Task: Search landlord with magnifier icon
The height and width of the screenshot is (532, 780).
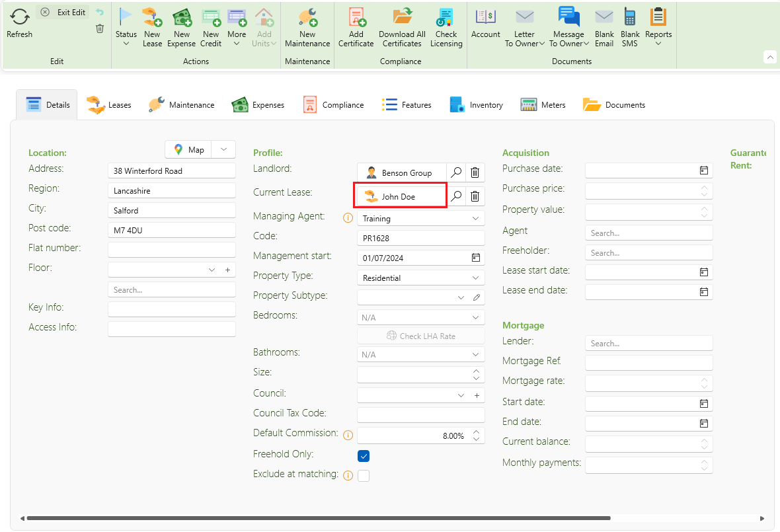Action: pos(455,172)
